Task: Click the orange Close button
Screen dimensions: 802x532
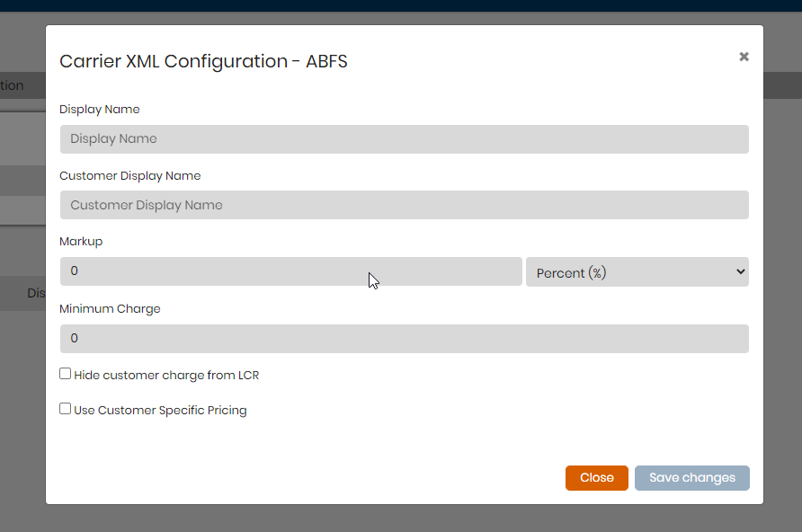Action: pyautogui.click(x=596, y=478)
